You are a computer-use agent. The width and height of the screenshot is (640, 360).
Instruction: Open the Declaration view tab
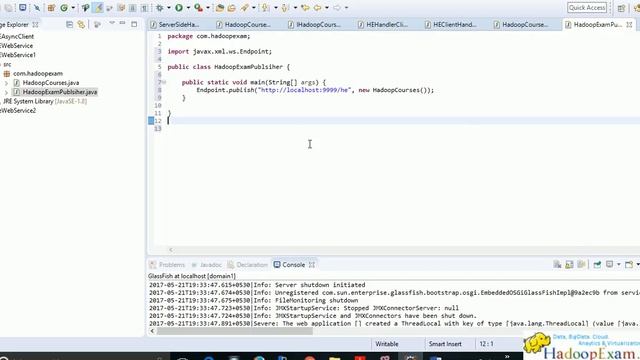coord(248,264)
